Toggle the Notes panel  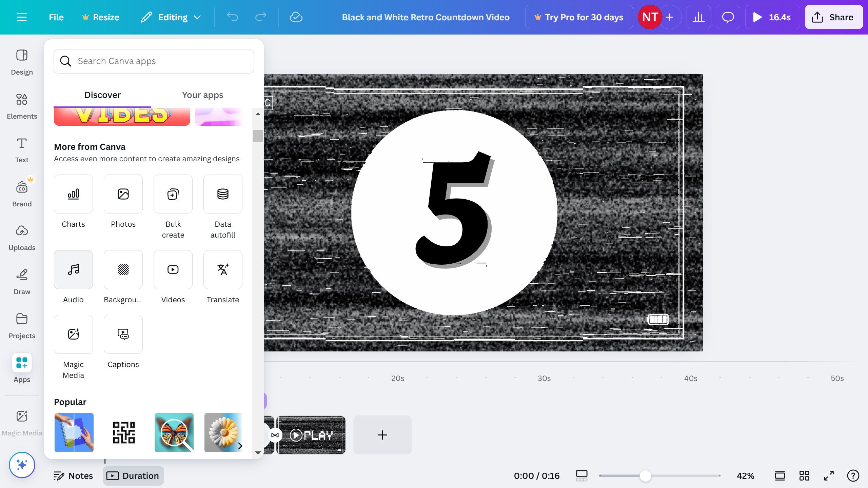click(73, 476)
